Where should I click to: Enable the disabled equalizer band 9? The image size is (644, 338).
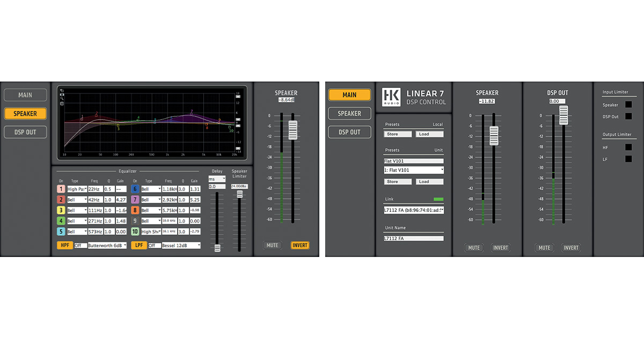tap(135, 221)
